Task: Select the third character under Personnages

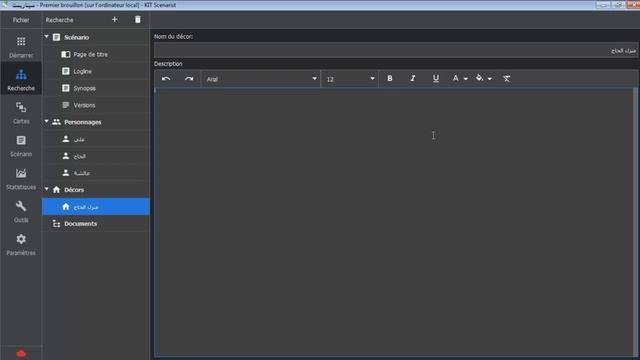Action: pos(96,173)
